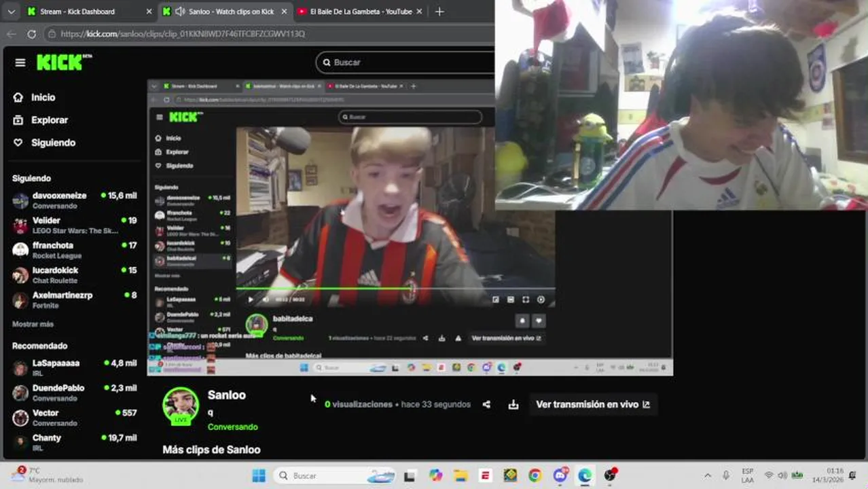
Task: Switch to Stream - Kick Dashboard tab
Action: click(x=88, y=12)
